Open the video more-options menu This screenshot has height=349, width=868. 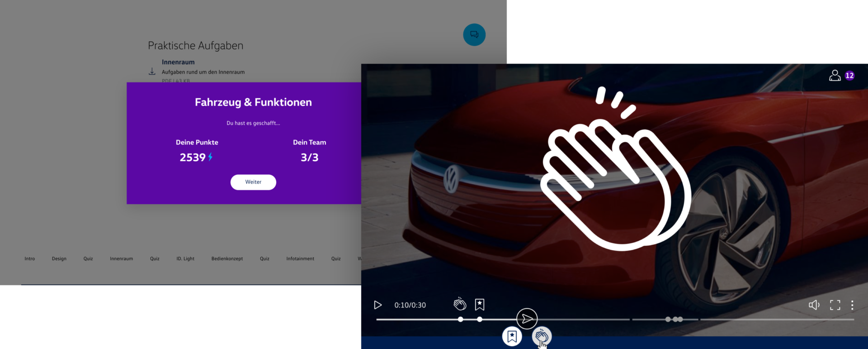[x=852, y=305]
